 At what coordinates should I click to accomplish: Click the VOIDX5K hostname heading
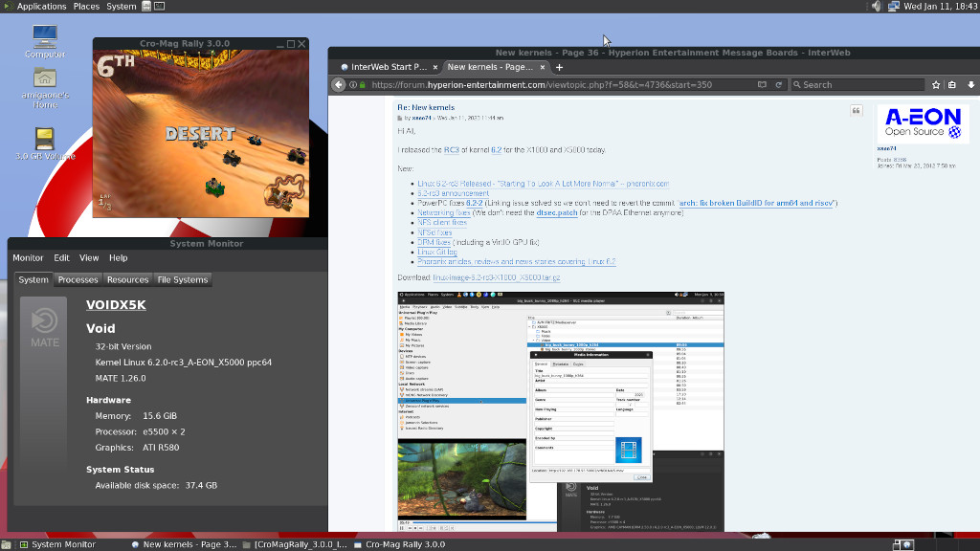[116, 305]
